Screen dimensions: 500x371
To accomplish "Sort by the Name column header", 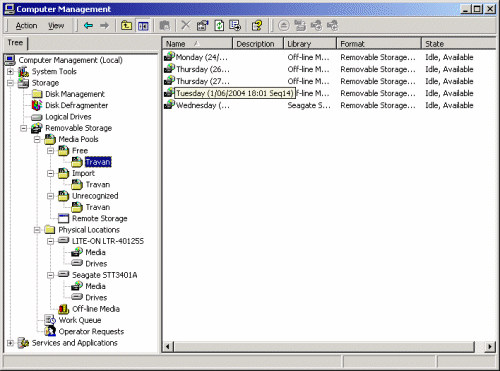I will [197, 44].
